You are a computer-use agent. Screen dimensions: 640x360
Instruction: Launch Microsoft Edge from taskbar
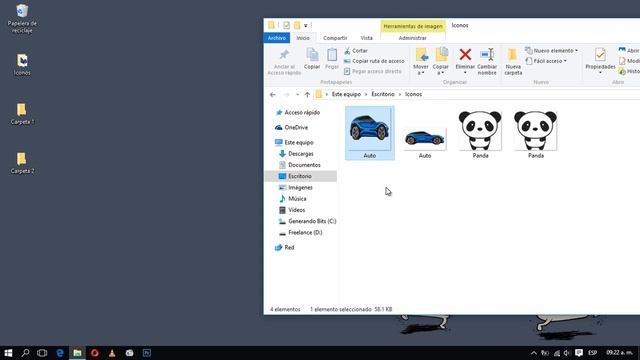pos(60,353)
